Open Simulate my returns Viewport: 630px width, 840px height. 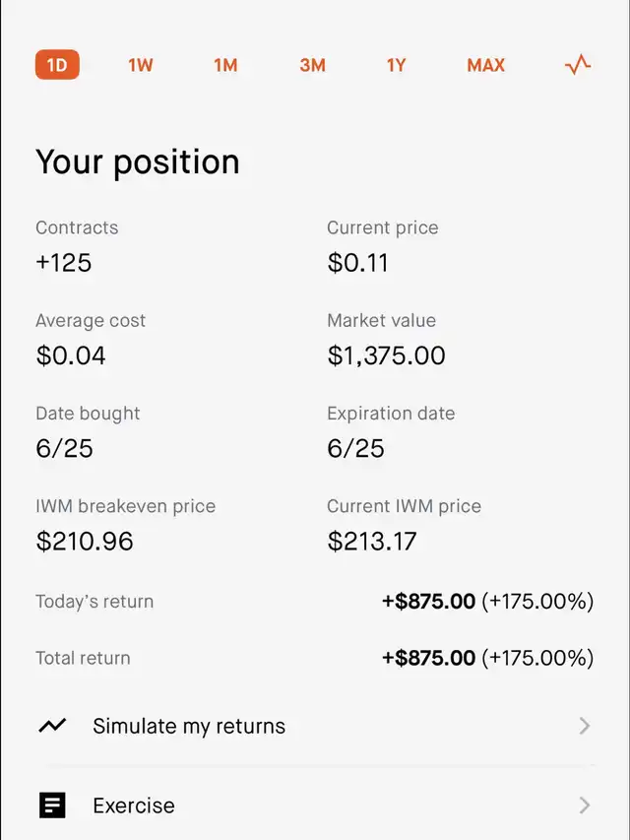click(x=315, y=726)
